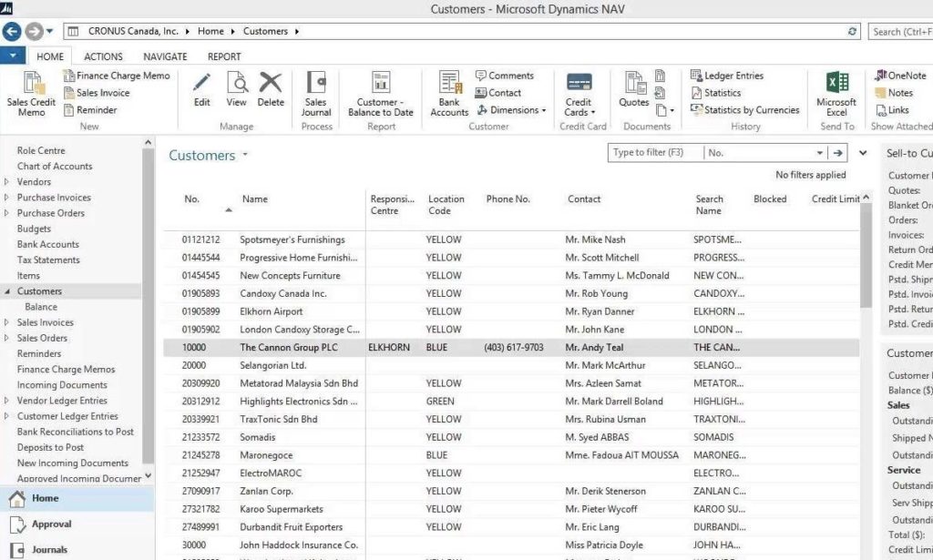Open Bank Accounts in navigation pane

[x=47, y=244]
